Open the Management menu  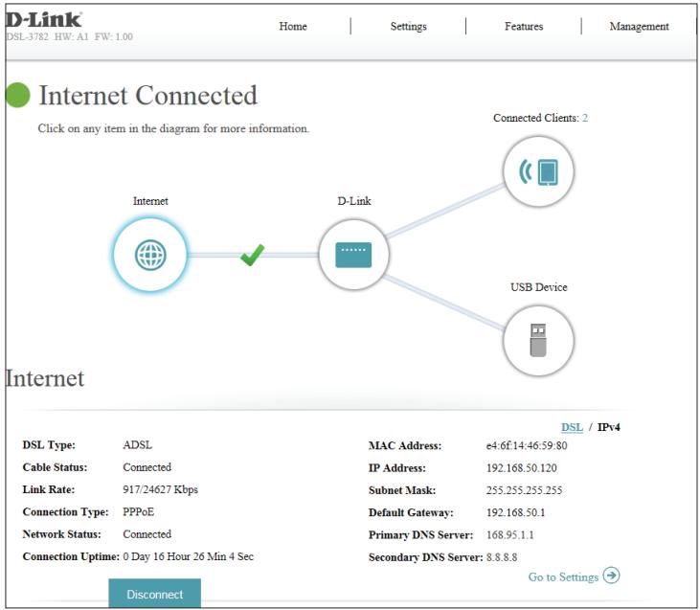click(x=640, y=27)
